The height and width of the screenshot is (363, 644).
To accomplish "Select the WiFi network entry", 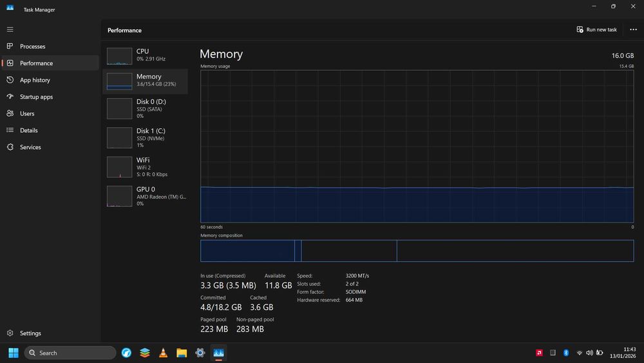I will [146, 167].
